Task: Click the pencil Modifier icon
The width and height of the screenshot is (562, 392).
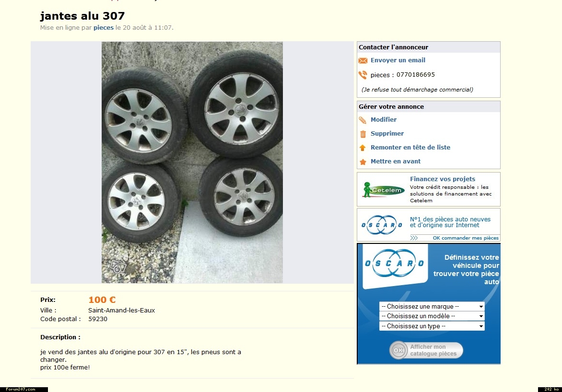Action: [363, 120]
